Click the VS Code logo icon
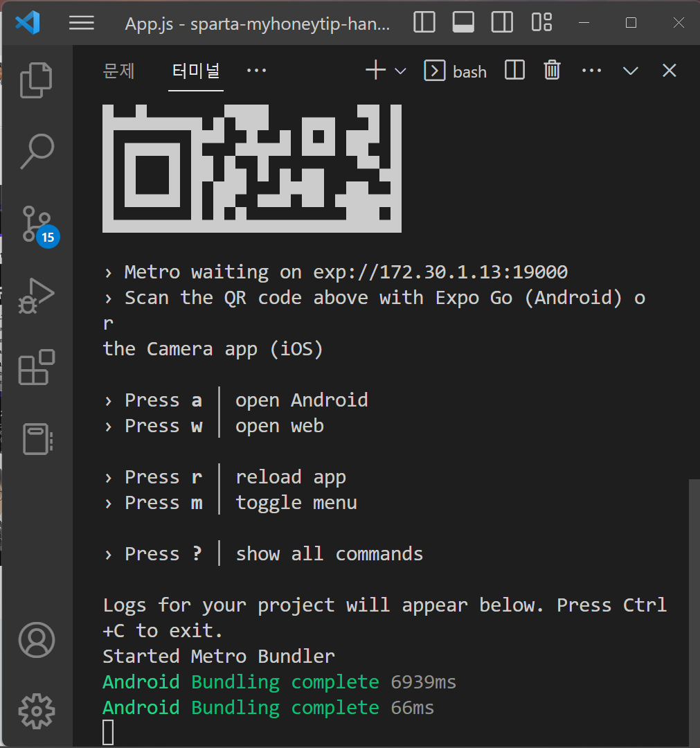 coord(28,22)
